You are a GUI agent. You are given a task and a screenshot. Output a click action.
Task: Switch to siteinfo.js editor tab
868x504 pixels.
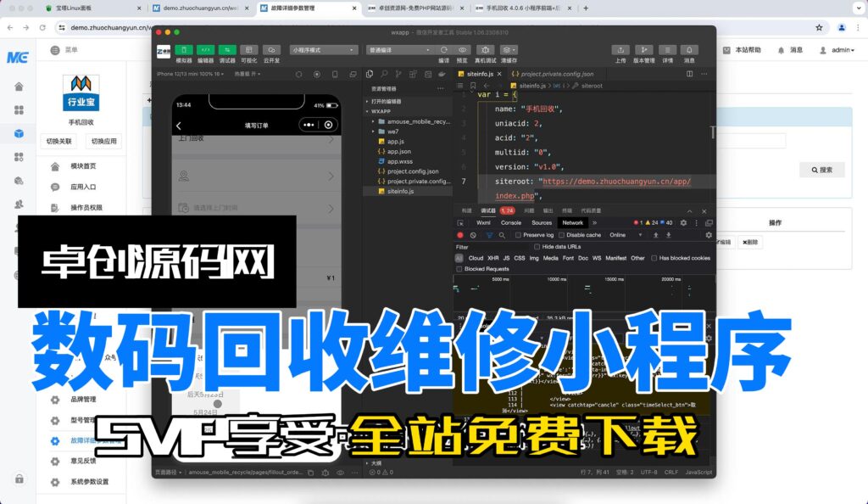click(480, 74)
